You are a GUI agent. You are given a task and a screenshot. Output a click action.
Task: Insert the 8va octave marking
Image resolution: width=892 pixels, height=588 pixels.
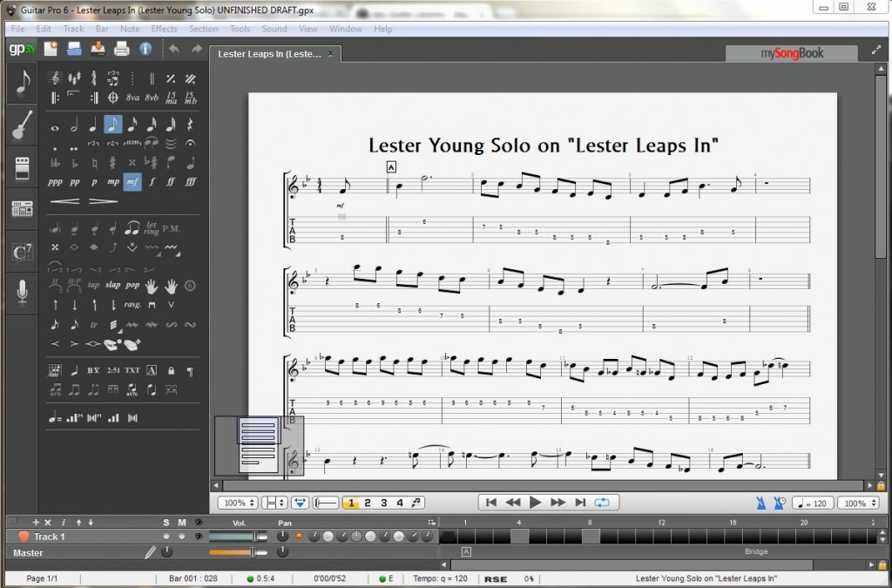[x=132, y=98]
